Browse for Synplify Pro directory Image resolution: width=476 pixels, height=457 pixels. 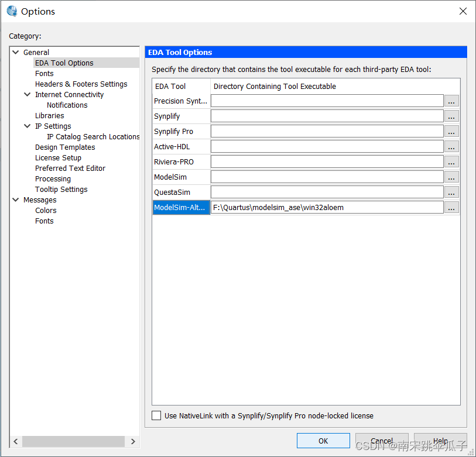[451, 131]
